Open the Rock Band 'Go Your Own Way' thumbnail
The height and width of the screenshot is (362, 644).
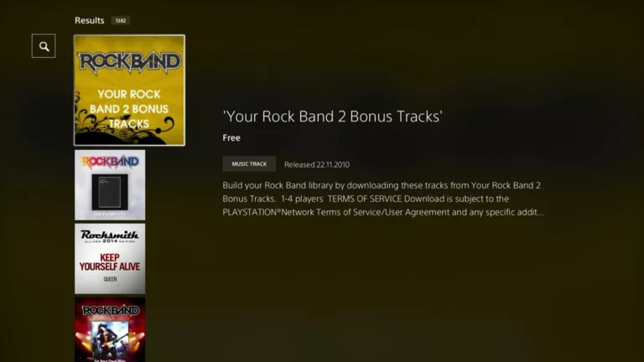[x=110, y=330]
